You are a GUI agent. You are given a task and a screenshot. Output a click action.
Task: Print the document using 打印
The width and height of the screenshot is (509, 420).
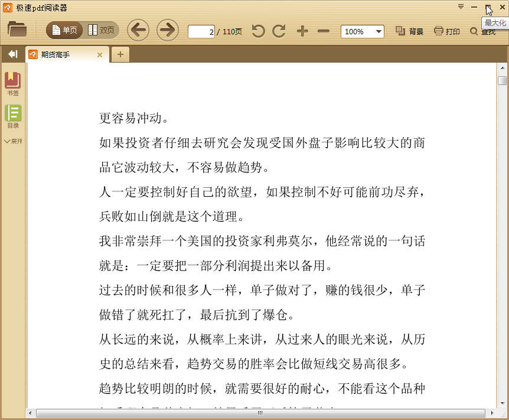[446, 31]
